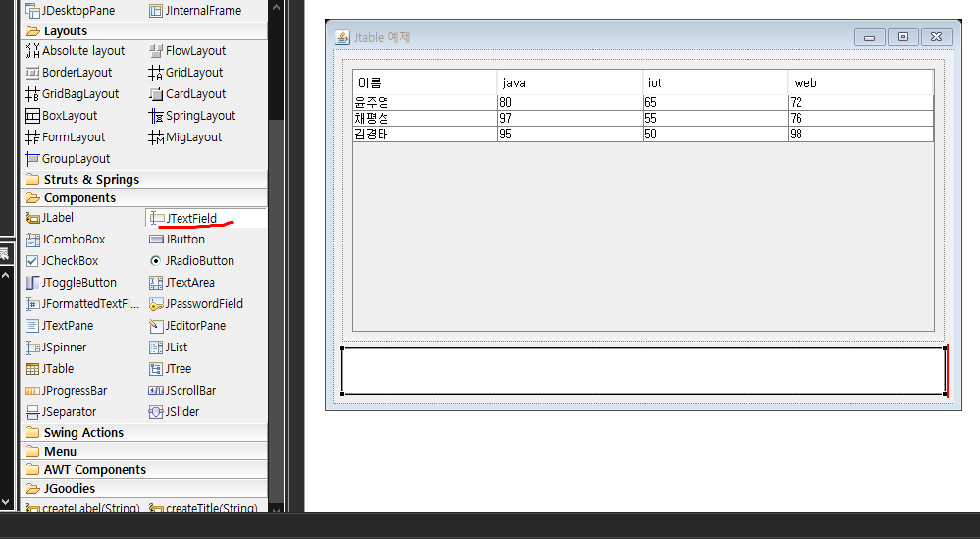Select the JPasswordField component
980x539 pixels.
click(x=195, y=304)
